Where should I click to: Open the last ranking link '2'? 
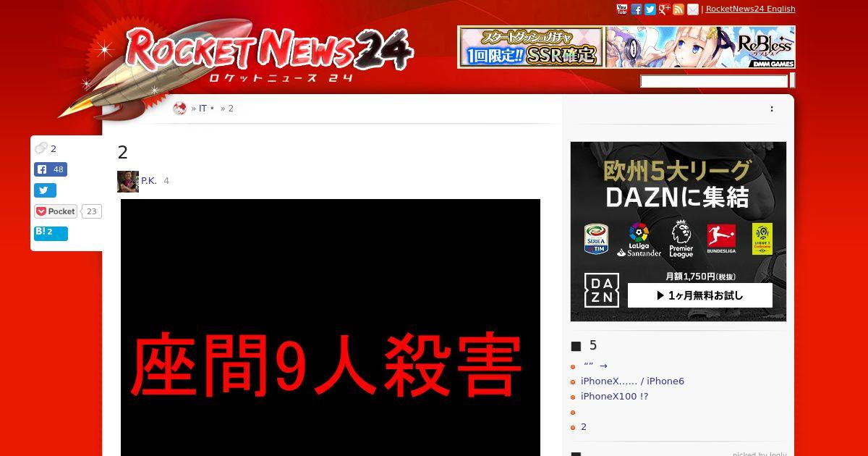584,427
